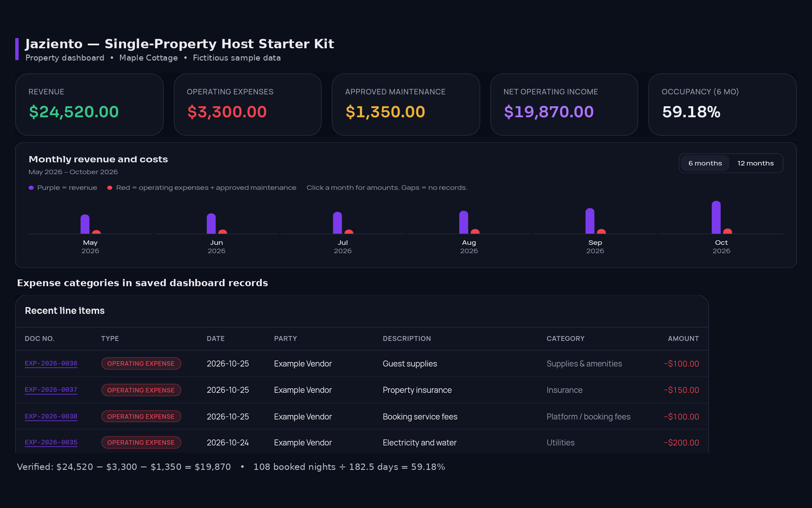Click the purple revenue legend dot
812x508 pixels.
pyautogui.click(x=31, y=188)
